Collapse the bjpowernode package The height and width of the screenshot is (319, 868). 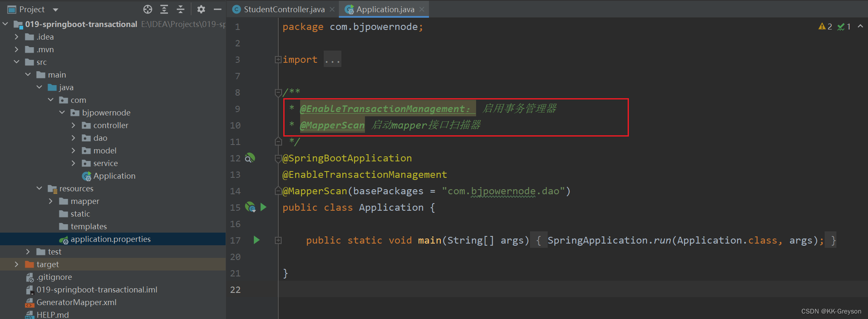62,113
